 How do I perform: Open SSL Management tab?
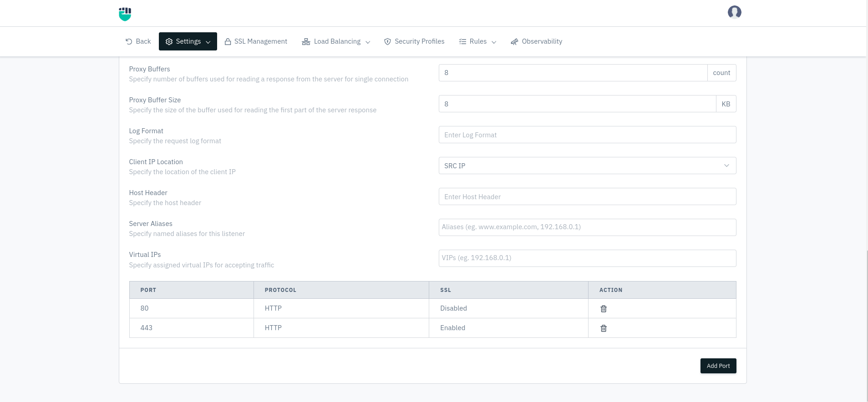point(256,41)
